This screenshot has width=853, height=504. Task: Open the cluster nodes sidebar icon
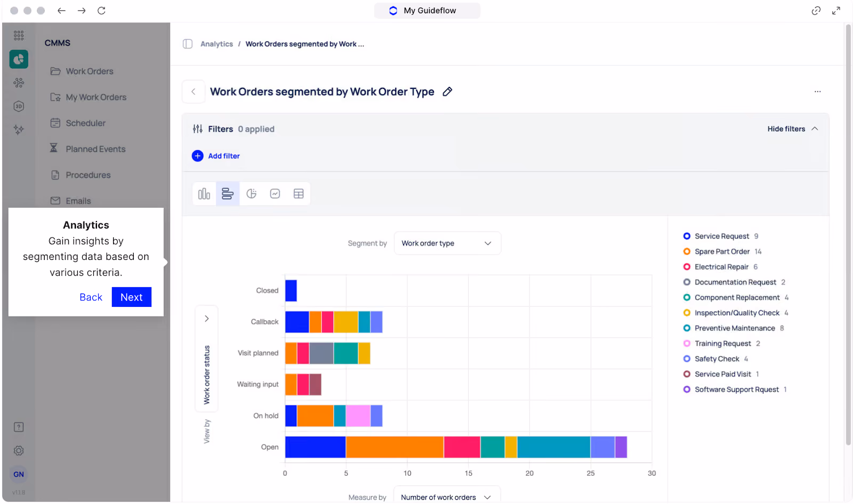tap(19, 83)
